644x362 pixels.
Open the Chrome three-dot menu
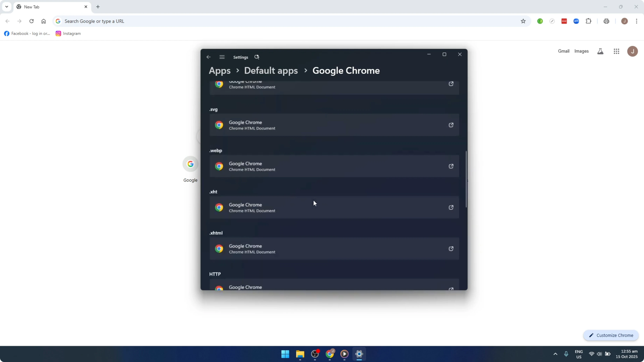pos(636,21)
